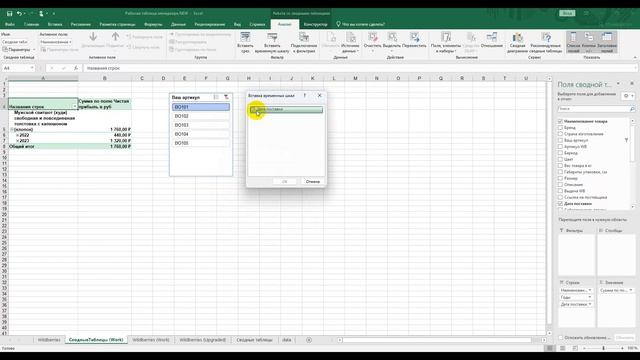This screenshot has height=360, width=640.
Task: Enable Отложить обновление макета checkbox
Action: 560,338
